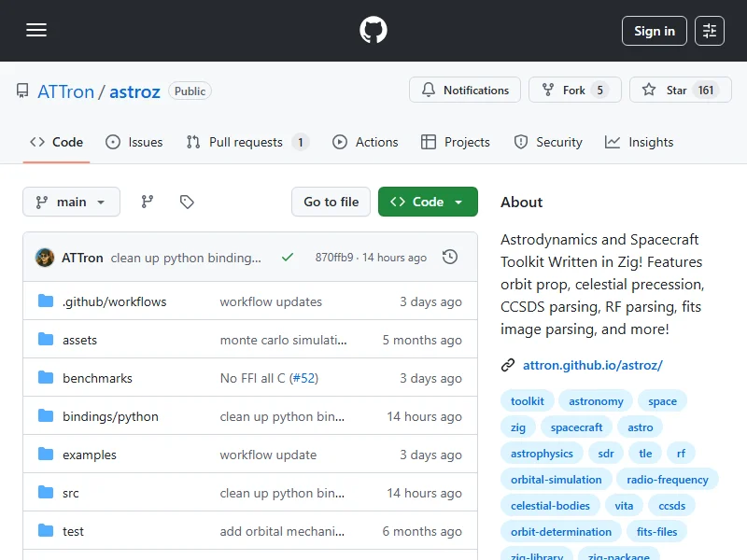Click the green check status icon

point(288,257)
